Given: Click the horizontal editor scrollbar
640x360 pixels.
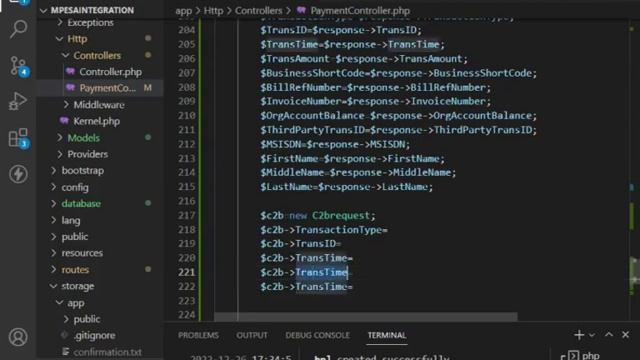Looking at the screenshot, I should click(366, 316).
